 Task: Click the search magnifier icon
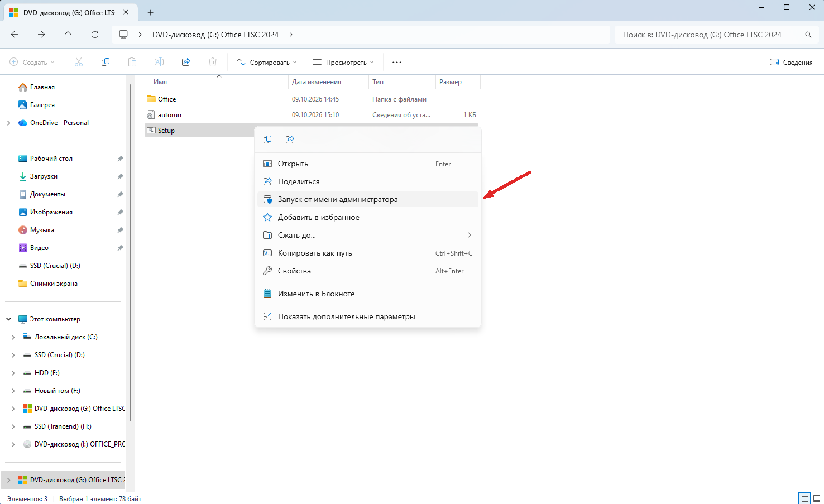(808, 35)
